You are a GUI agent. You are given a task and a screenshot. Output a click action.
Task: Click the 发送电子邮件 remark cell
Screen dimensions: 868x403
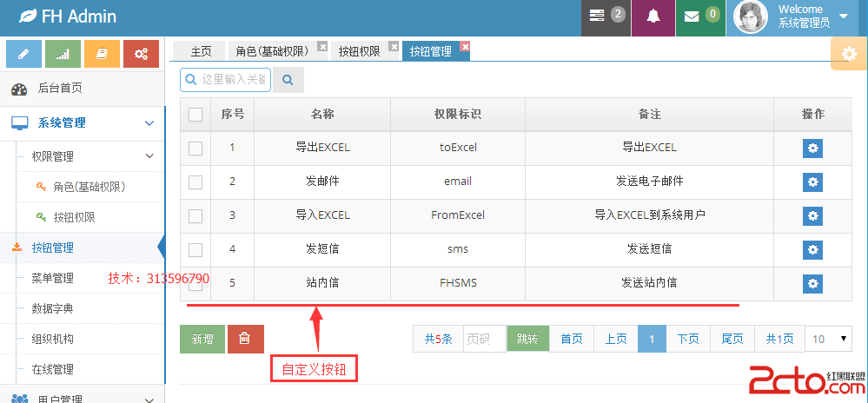tap(649, 182)
